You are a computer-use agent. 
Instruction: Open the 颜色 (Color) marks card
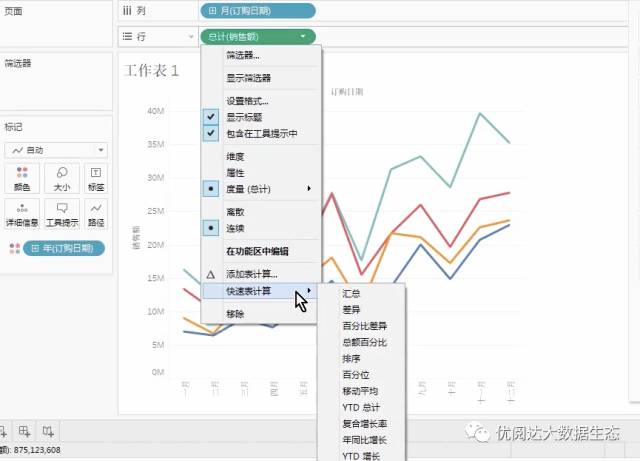pyautogui.click(x=21, y=178)
